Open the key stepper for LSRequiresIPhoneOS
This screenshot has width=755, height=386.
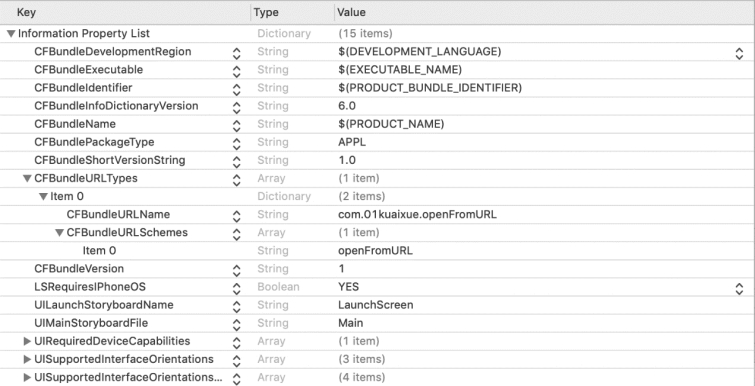[236, 288]
